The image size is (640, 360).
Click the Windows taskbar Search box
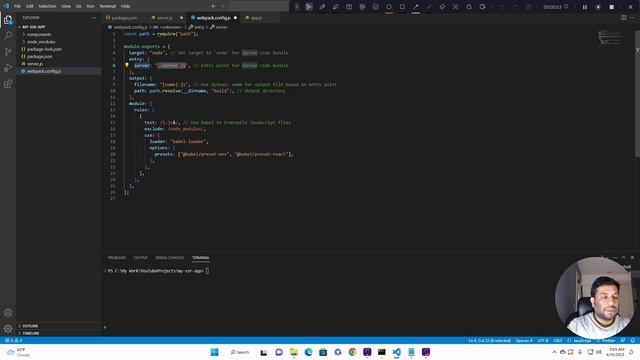pyautogui.click(x=240, y=352)
